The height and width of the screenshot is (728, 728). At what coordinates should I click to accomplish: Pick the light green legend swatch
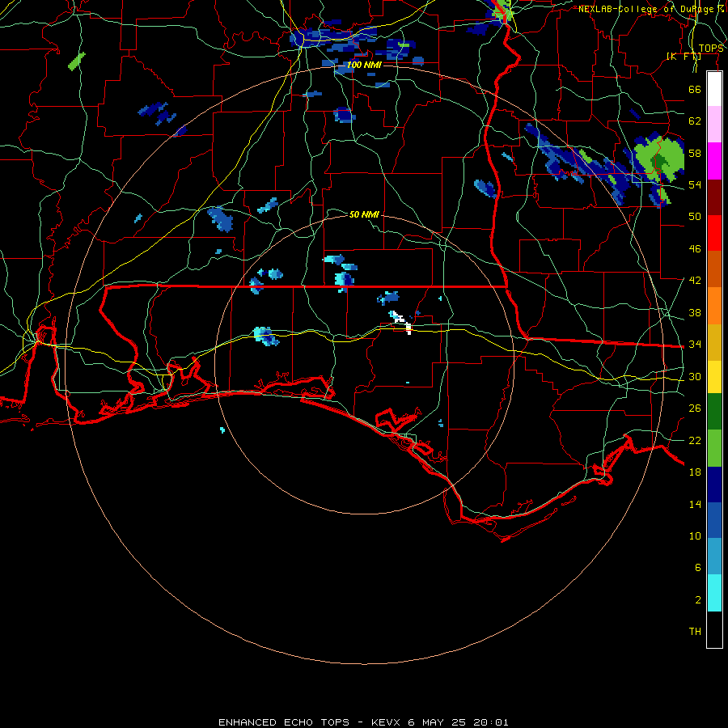714,448
